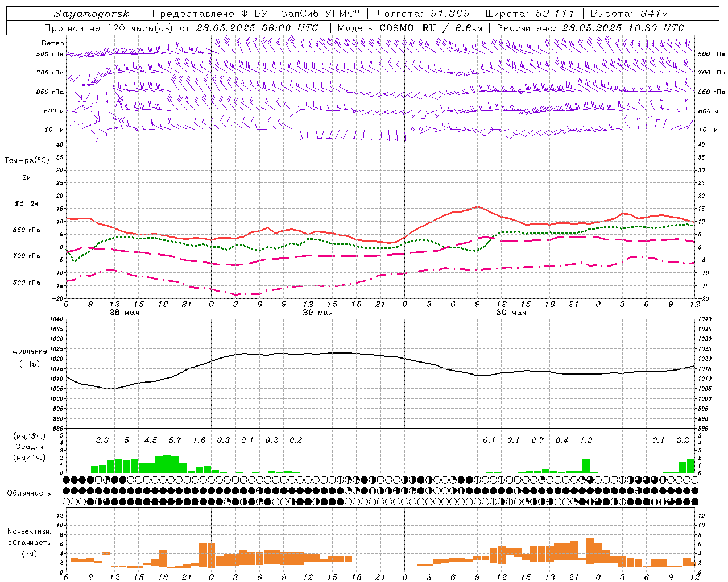Click the 'Облачность' cloud cover label
Image resolution: width=728 pixels, height=582 pixels.
(29, 493)
